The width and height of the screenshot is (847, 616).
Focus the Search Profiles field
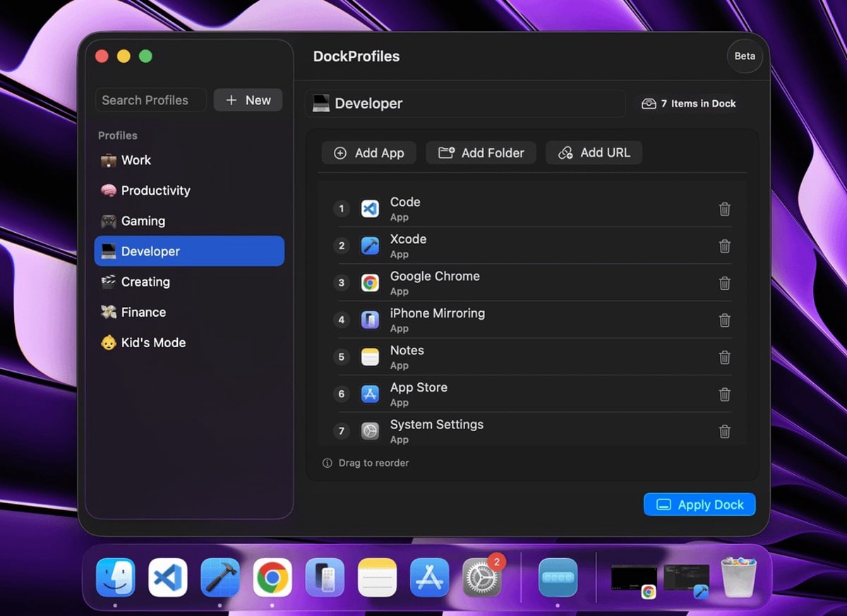[150, 100]
